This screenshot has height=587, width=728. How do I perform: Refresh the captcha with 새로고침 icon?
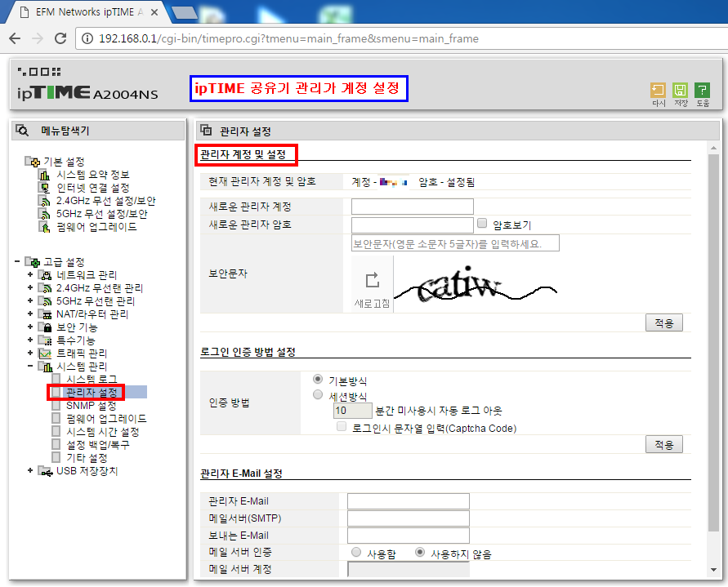click(374, 280)
